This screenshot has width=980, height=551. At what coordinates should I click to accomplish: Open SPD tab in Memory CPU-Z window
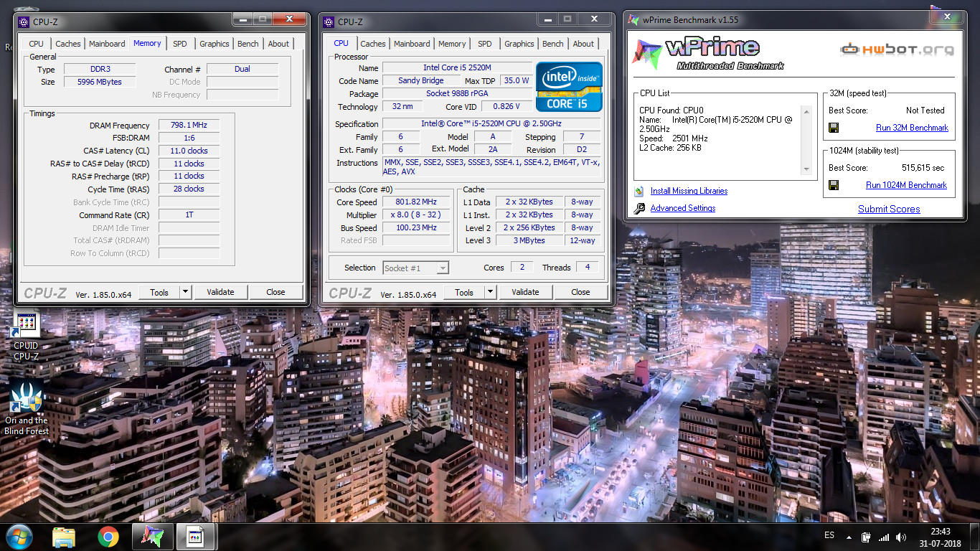(x=180, y=44)
